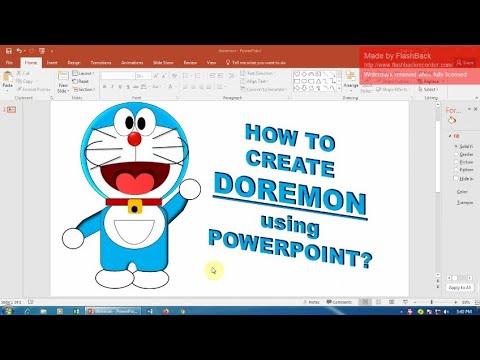Apply Strikethrough formatting
480x360 pixels.
tap(136, 87)
